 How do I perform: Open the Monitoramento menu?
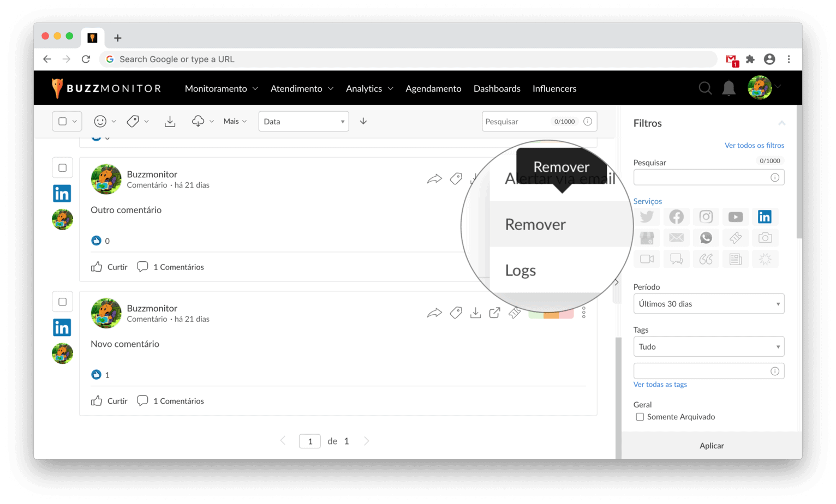pos(221,88)
